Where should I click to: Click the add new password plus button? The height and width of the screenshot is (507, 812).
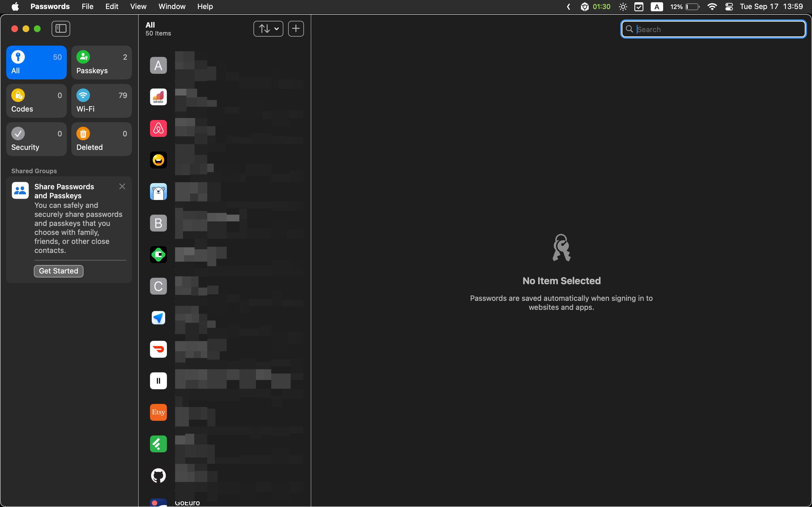pos(295,28)
